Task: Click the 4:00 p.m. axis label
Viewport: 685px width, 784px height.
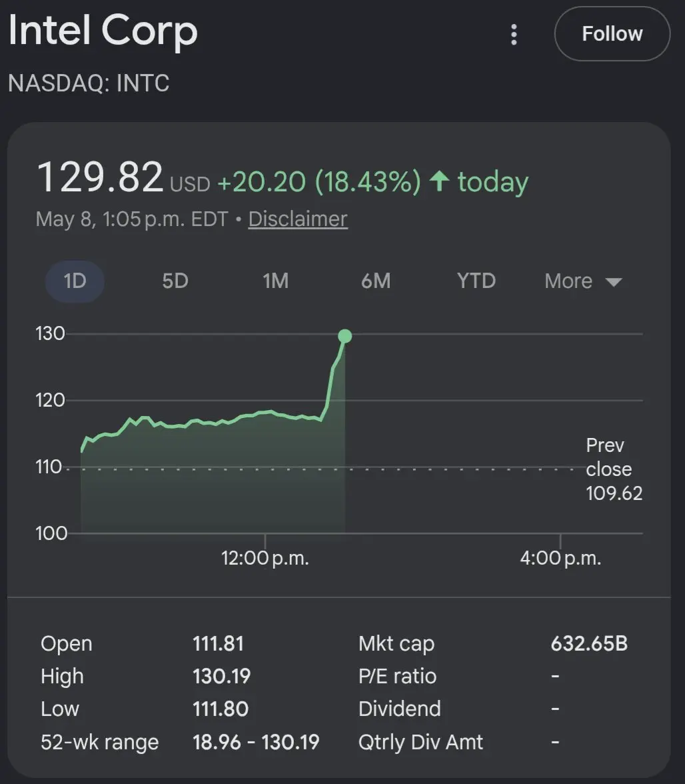Action: [560, 559]
